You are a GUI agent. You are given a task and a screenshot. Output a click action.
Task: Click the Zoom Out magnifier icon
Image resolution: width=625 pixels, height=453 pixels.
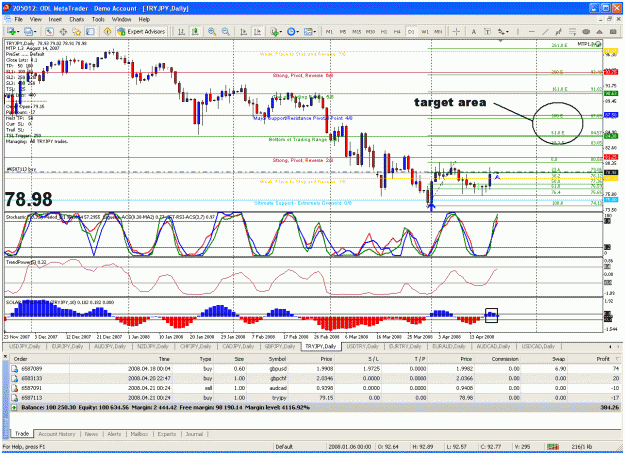click(225, 32)
